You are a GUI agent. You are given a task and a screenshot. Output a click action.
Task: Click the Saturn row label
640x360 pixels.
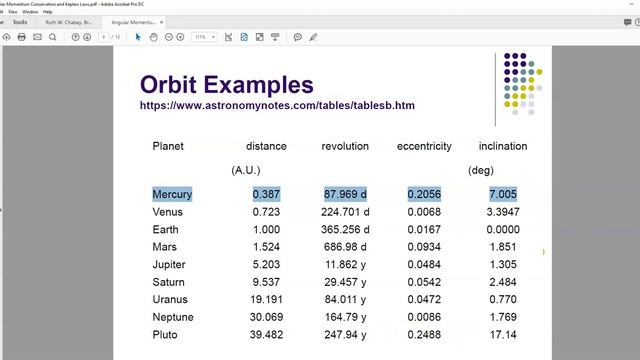point(168,282)
